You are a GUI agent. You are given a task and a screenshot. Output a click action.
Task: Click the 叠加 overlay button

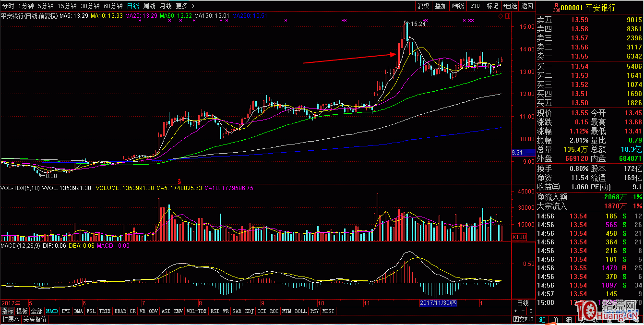pos(441,6)
